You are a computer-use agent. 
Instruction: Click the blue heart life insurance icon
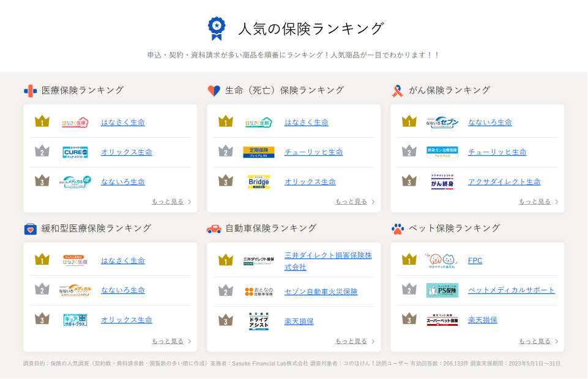point(214,90)
